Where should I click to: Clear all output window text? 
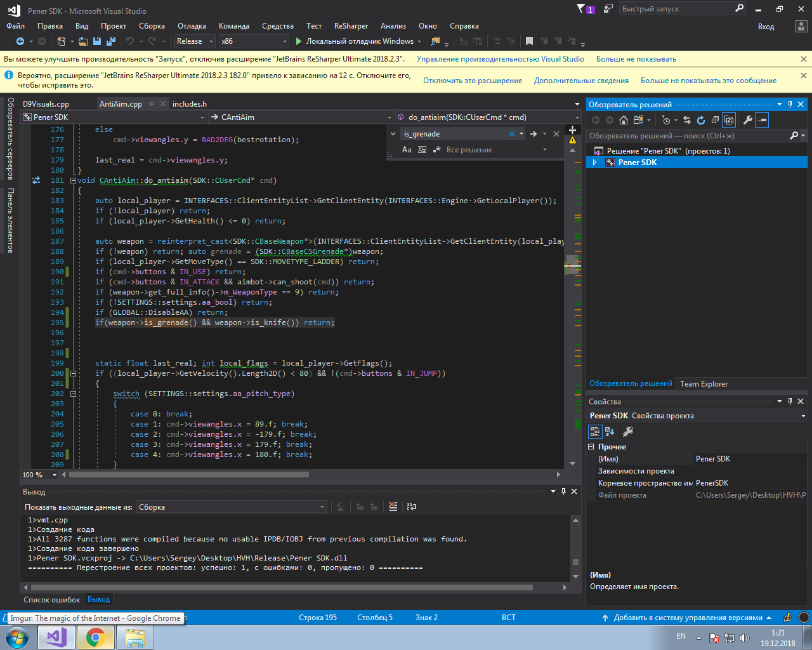(x=393, y=507)
